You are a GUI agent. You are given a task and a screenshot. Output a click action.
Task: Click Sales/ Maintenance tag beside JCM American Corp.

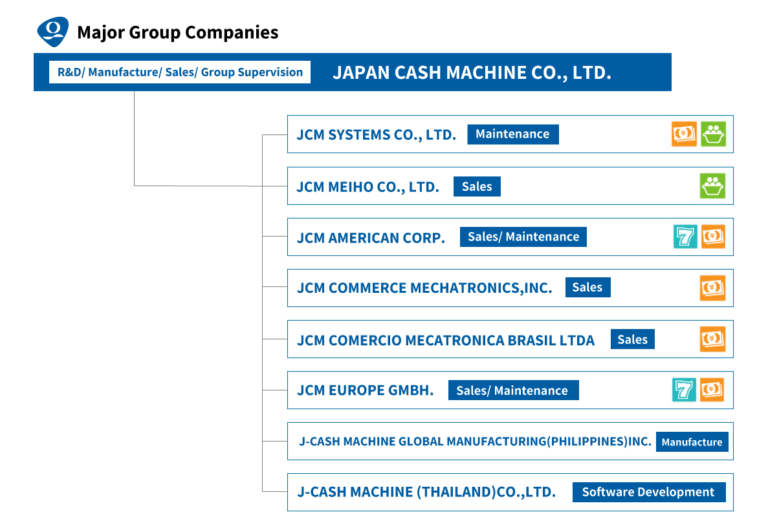coord(523,237)
